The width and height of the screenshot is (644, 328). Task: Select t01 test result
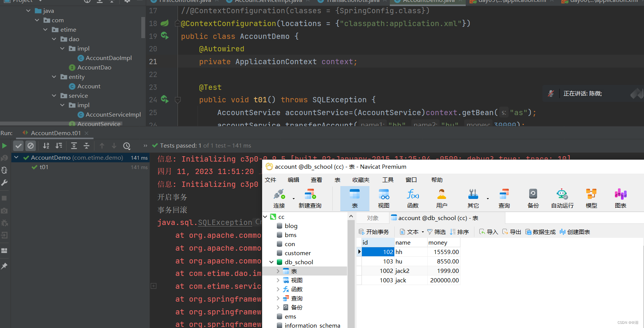tap(44, 167)
